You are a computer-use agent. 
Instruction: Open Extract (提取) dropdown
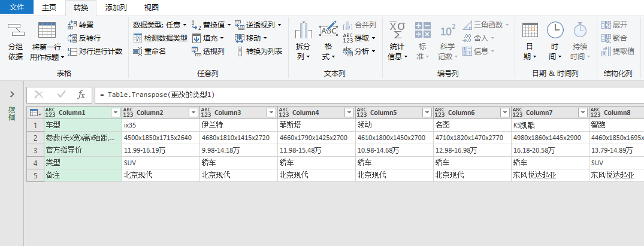(x=359, y=38)
